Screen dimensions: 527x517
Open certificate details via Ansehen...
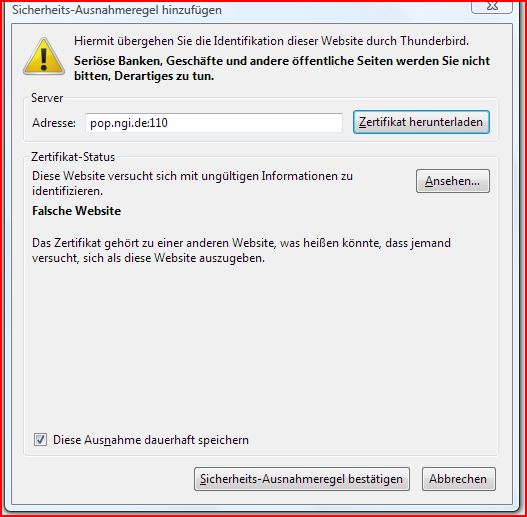tap(453, 181)
